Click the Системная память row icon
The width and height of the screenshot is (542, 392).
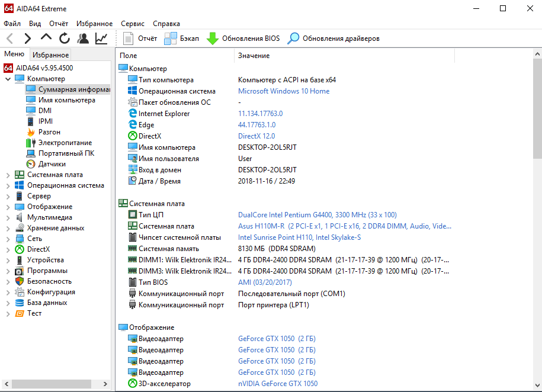(132, 249)
